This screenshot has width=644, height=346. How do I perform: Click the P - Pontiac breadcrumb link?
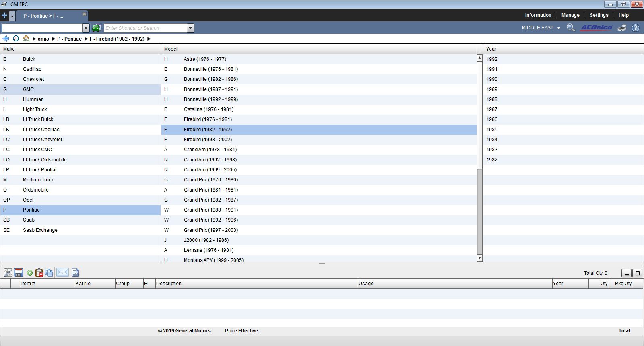(x=69, y=39)
